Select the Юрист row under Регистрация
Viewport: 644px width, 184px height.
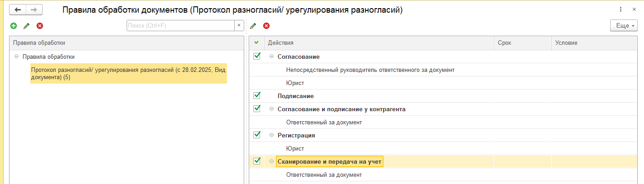[x=295, y=148]
